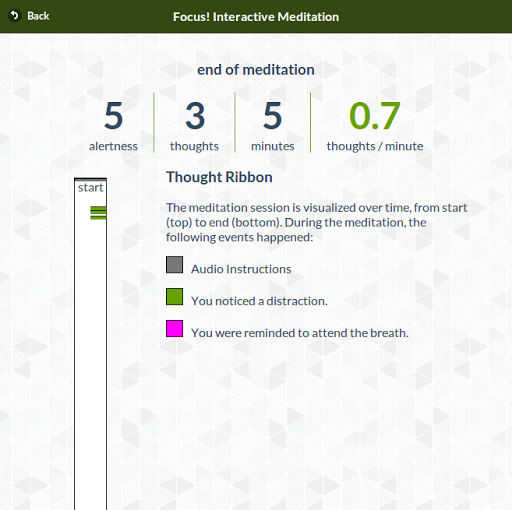Click the green distraction marks on ribbon
The width and height of the screenshot is (512, 510).
(98, 213)
